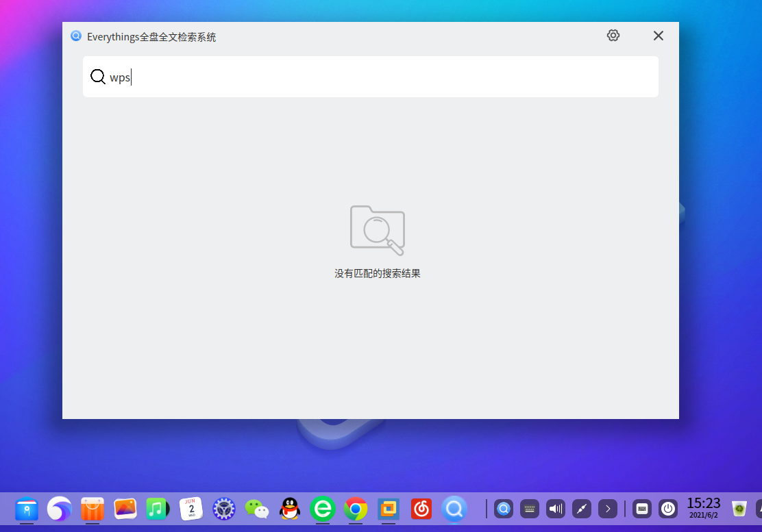This screenshot has width=762, height=532.
Task: Click the empty results folder illustration
Action: pyautogui.click(x=378, y=231)
